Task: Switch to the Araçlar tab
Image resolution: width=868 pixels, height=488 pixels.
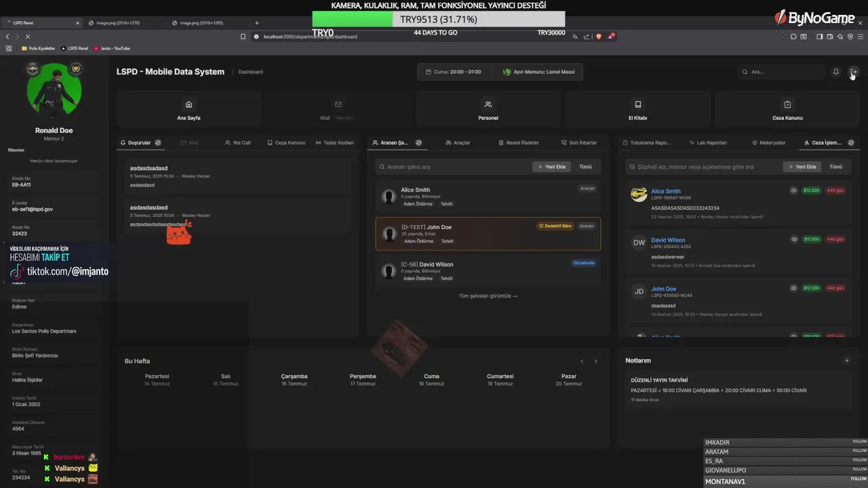Action: coord(458,143)
